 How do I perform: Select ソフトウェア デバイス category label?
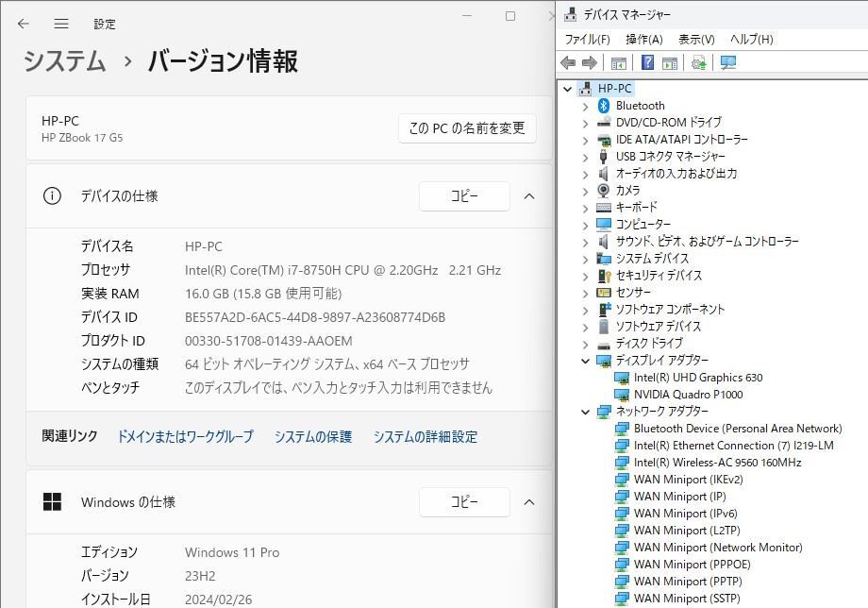(659, 327)
